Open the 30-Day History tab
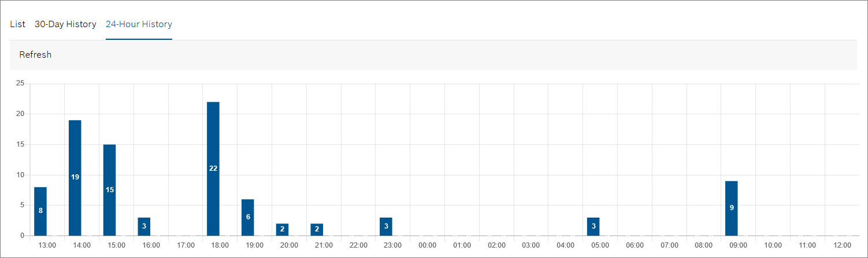This screenshot has width=868, height=258. click(x=65, y=24)
